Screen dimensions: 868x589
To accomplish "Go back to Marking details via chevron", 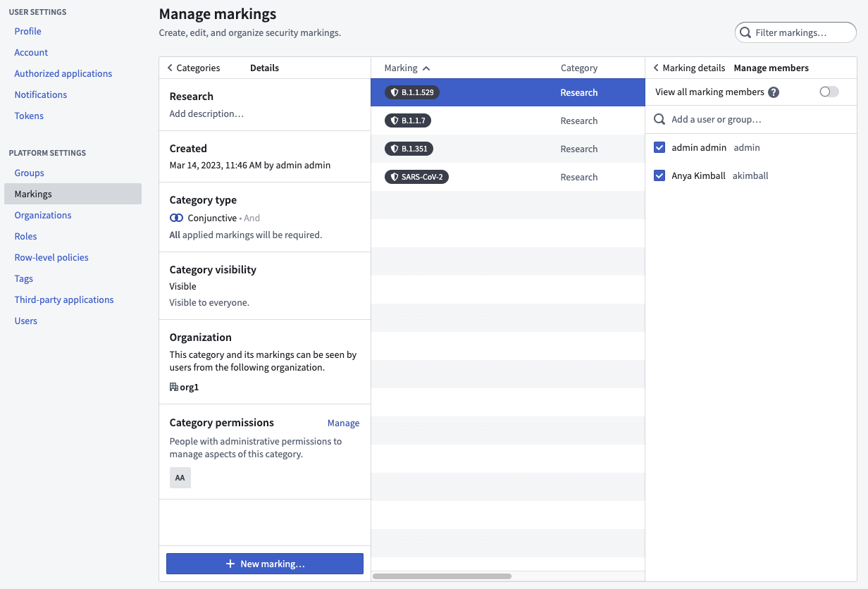I will (x=656, y=68).
